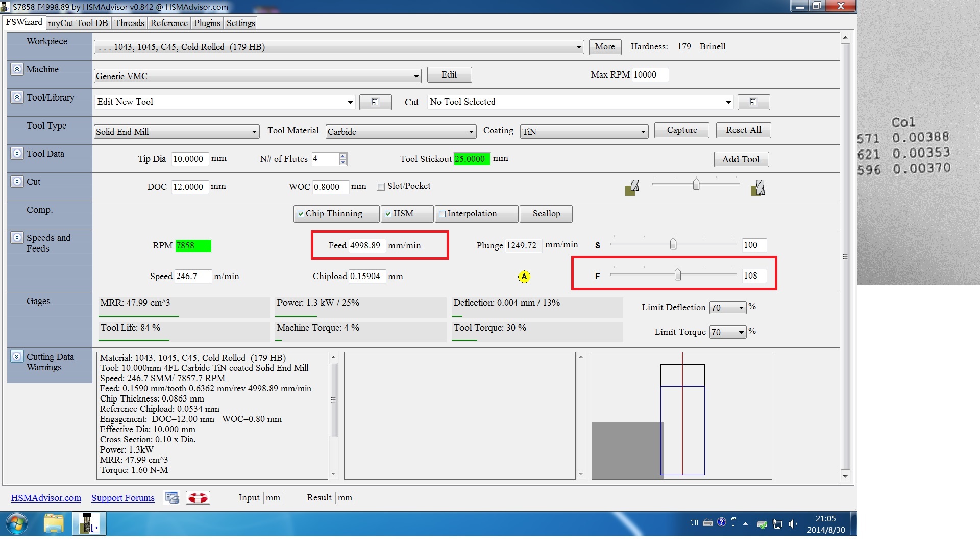Switch to the myCut Tool DB tab
Viewport: 980px width, 551px height.
coord(78,23)
